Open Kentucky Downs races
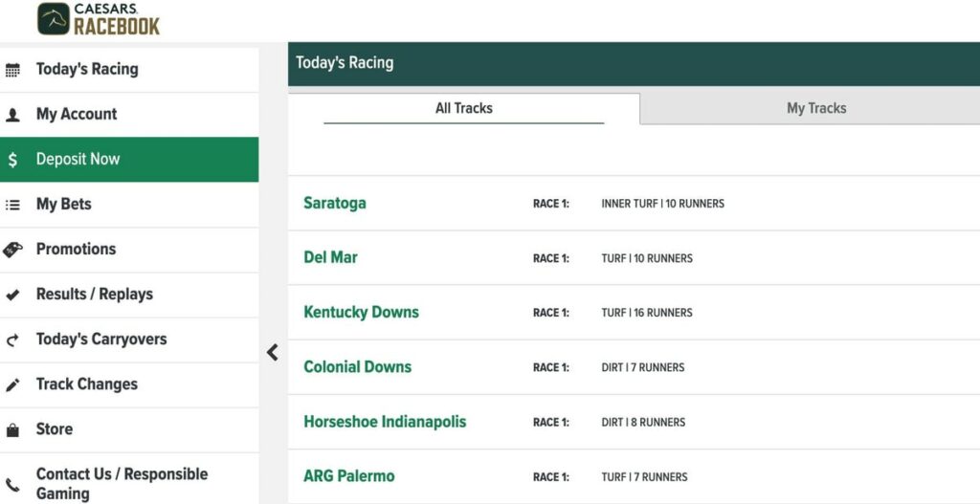 (361, 313)
